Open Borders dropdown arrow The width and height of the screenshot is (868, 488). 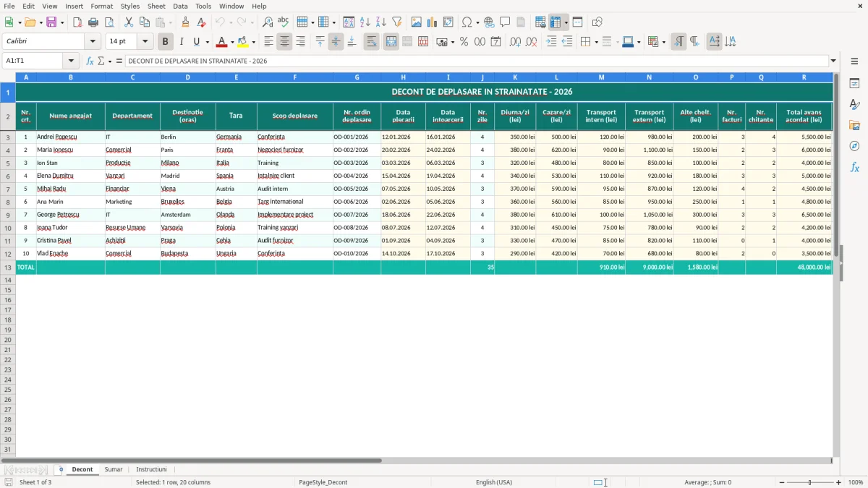596,42
